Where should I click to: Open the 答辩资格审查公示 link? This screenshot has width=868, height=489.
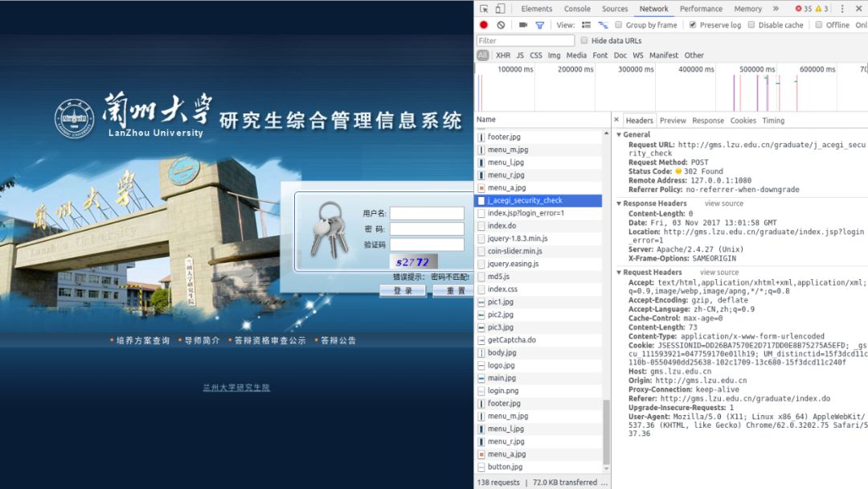click(x=270, y=340)
